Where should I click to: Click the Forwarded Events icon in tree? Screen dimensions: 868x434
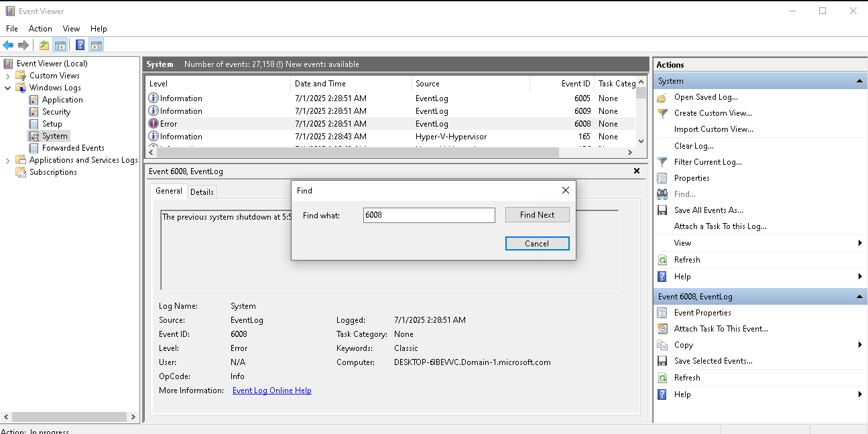pyautogui.click(x=34, y=148)
